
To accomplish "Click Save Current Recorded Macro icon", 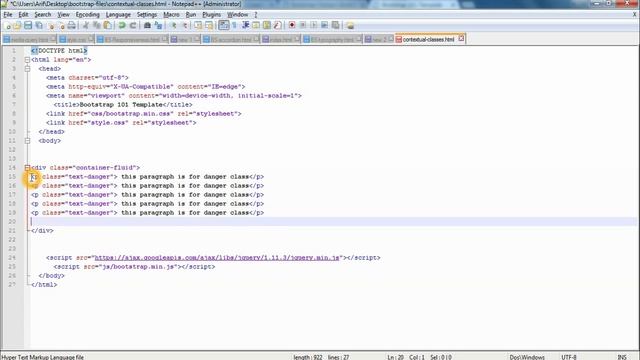I will (x=336, y=26).
